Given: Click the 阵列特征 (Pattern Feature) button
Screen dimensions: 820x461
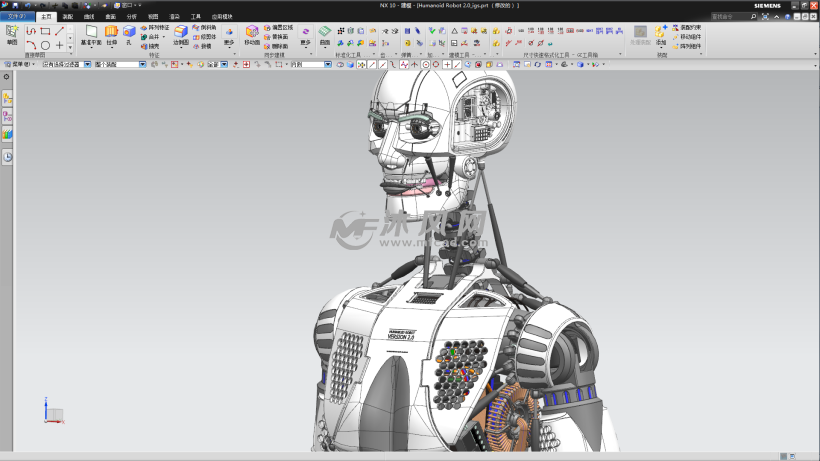Looking at the screenshot, I should click(x=156, y=28).
